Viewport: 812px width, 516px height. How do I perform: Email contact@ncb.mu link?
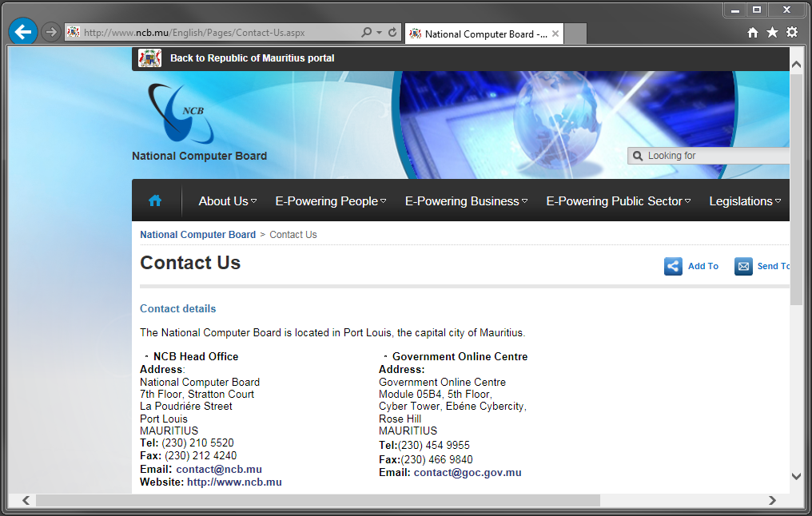(x=219, y=470)
